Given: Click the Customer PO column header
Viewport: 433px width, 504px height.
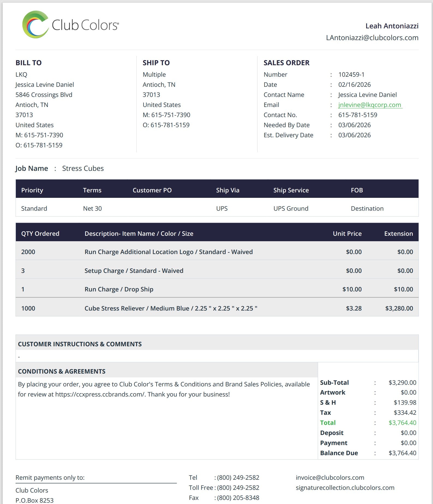Looking at the screenshot, I should (152, 190).
